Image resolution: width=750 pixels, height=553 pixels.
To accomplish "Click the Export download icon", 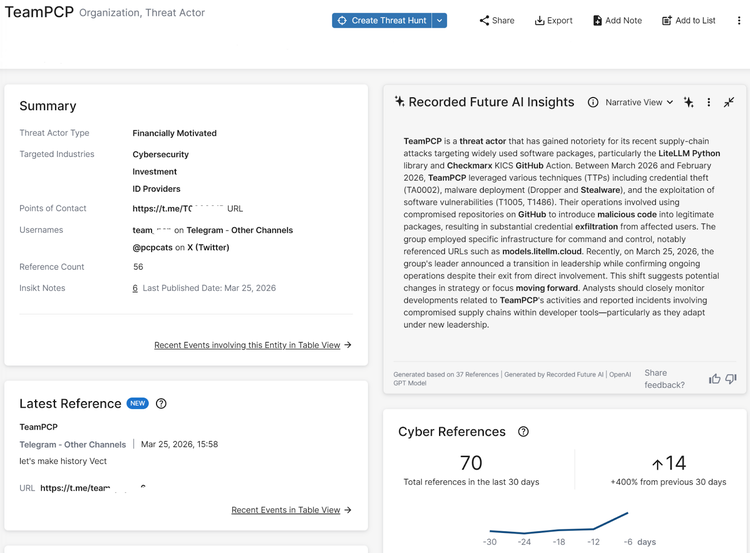I will click(x=540, y=20).
